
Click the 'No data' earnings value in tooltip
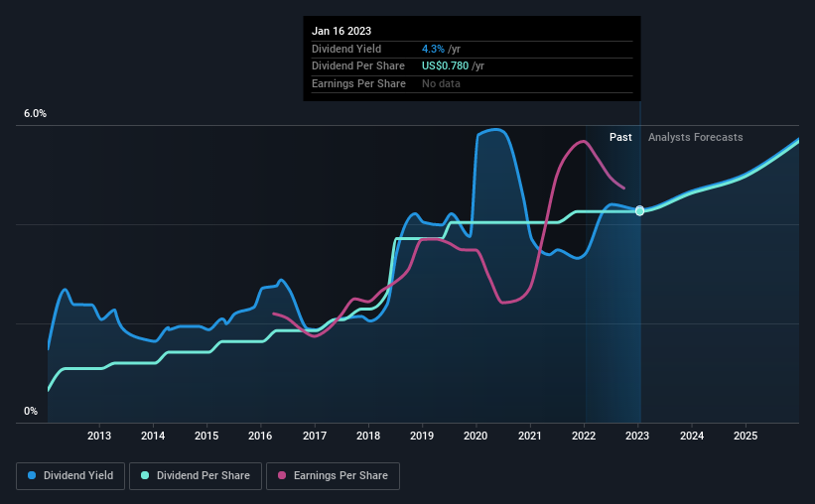[x=441, y=83]
